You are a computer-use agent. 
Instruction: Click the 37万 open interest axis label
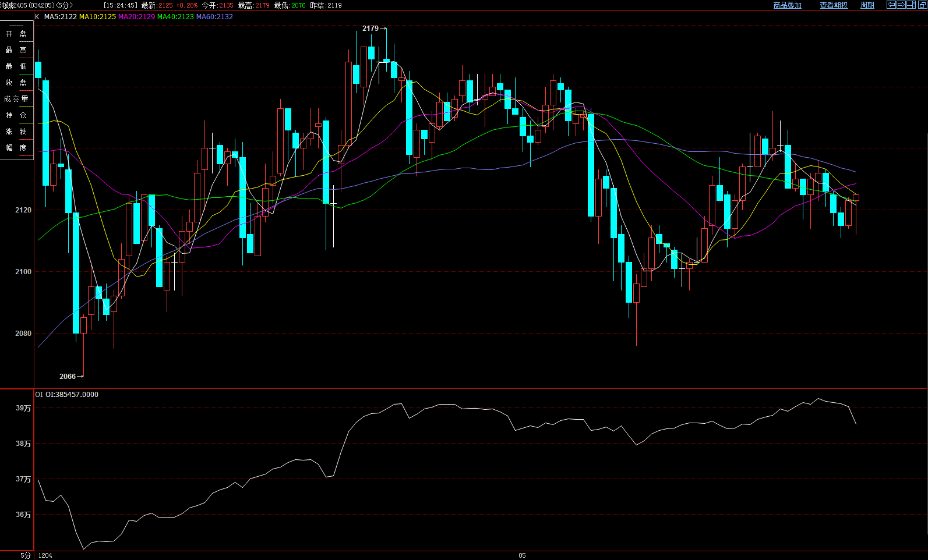coord(23,479)
